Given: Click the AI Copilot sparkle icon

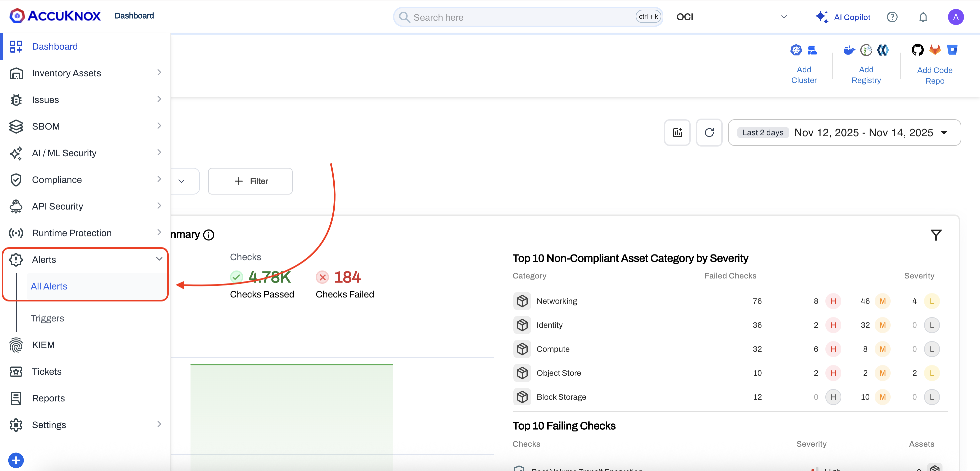Looking at the screenshot, I should 821,17.
